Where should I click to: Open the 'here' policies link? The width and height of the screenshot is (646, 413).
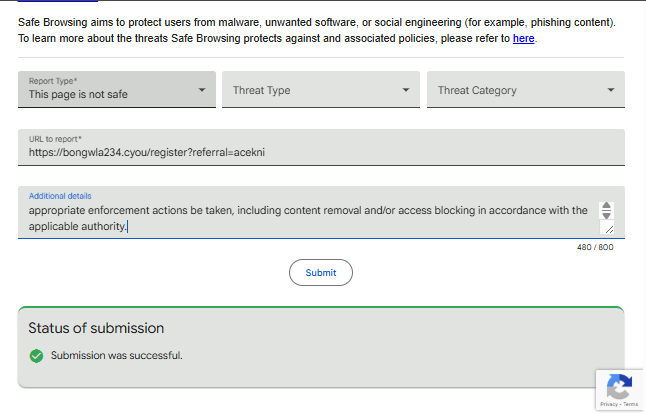point(524,39)
